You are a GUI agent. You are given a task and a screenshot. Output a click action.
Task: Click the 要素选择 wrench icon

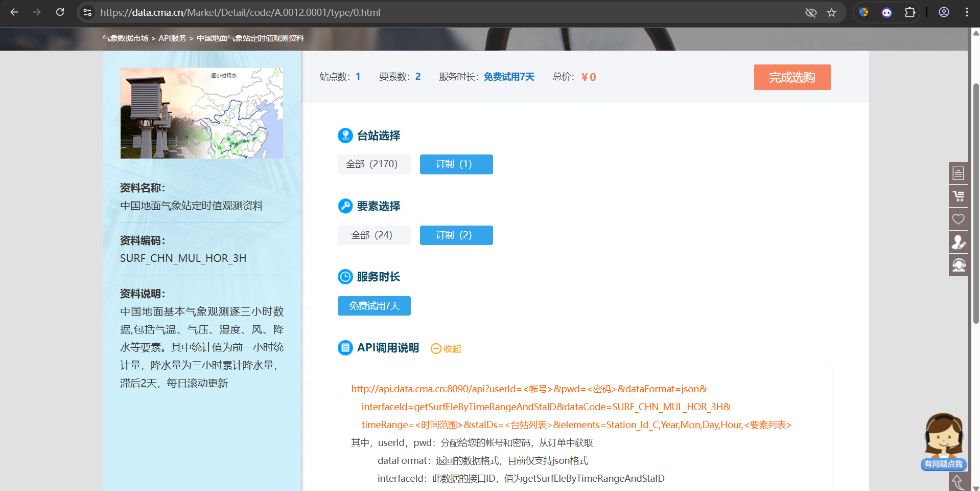(345, 206)
